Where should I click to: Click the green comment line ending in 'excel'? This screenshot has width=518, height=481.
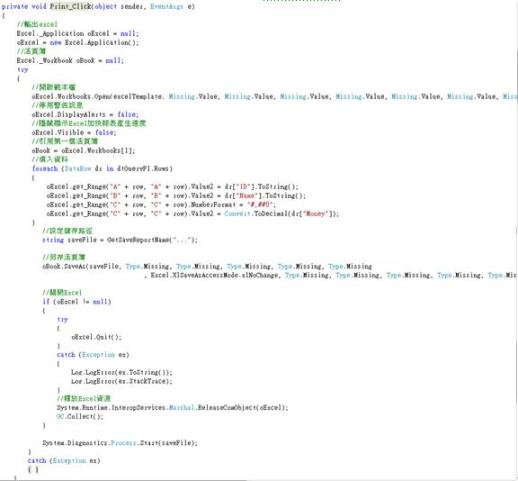[x=37, y=24]
